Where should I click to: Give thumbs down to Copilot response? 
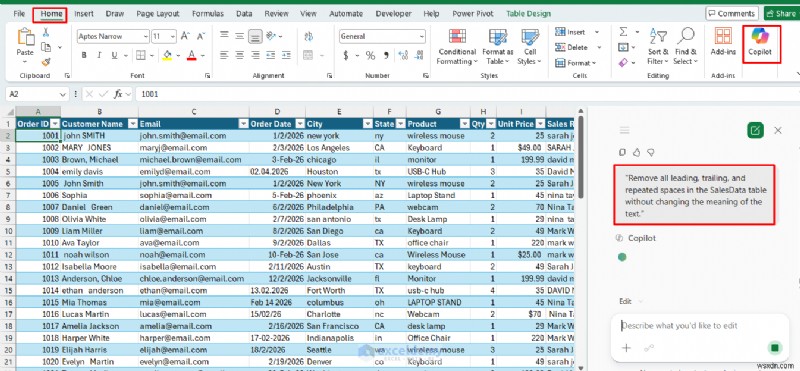(651, 152)
